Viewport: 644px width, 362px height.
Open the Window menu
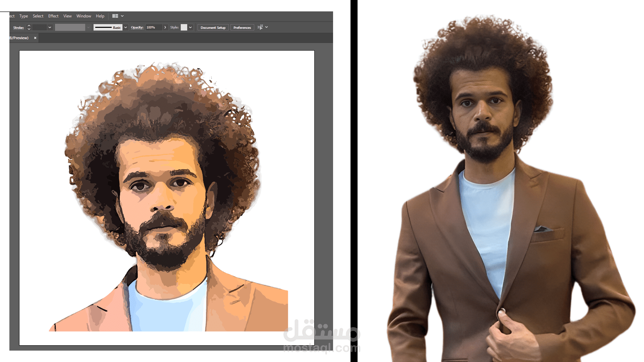(x=84, y=16)
